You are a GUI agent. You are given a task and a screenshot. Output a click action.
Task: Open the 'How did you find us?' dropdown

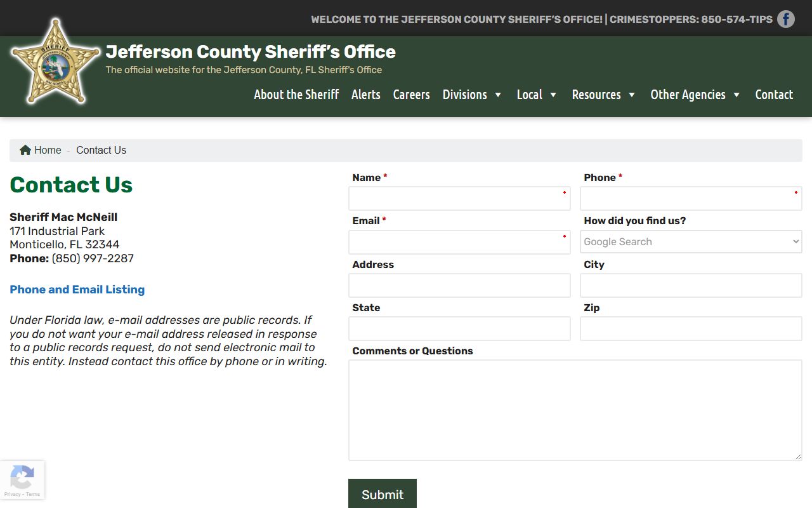(x=691, y=242)
